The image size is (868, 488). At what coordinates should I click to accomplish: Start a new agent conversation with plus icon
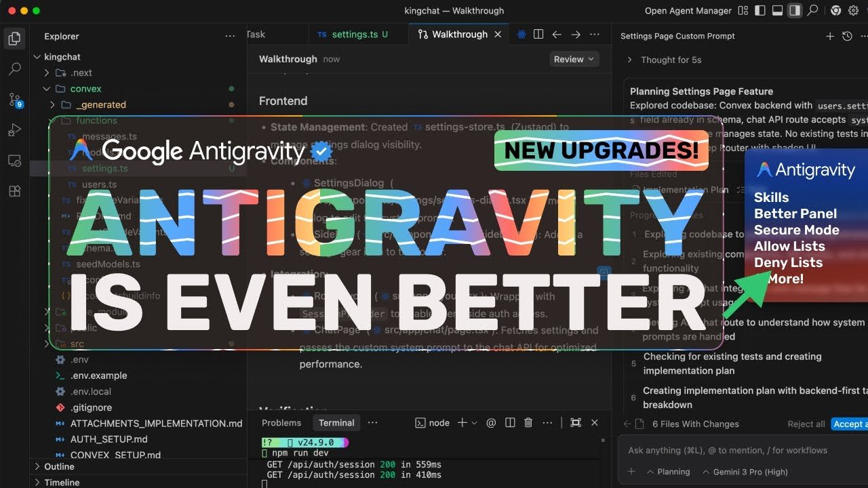tap(829, 37)
